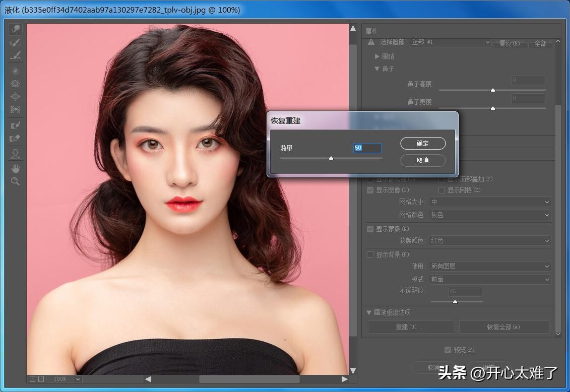Select the Pucker tool
The width and height of the screenshot is (570, 392).
pyautogui.click(x=16, y=84)
